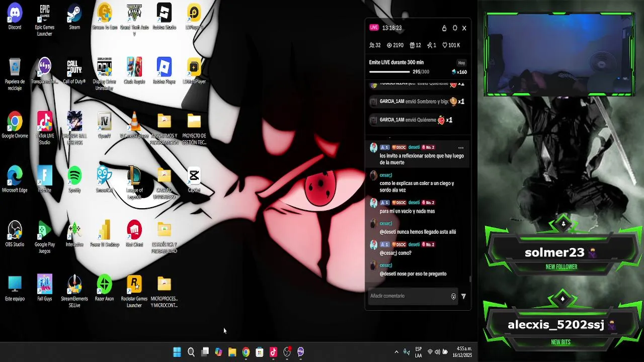644x362 pixels.
Task: Open Microsoft Store taskbar icon
Action: click(x=259, y=352)
